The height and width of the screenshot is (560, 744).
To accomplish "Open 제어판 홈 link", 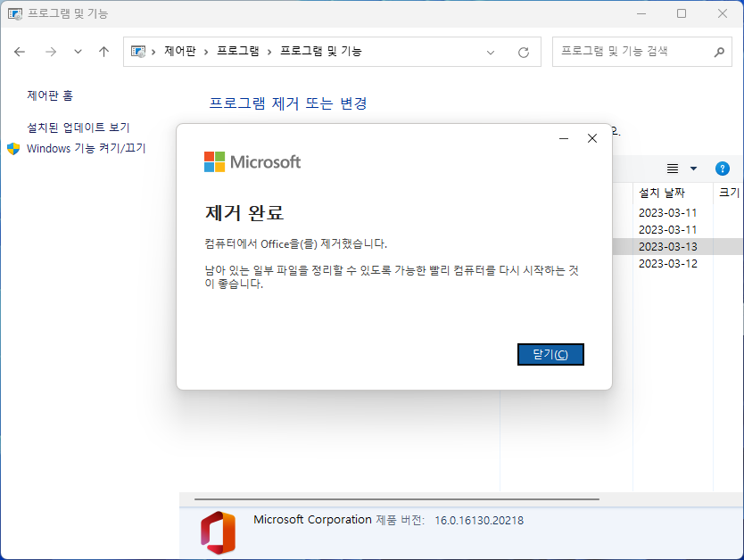I will coord(50,95).
